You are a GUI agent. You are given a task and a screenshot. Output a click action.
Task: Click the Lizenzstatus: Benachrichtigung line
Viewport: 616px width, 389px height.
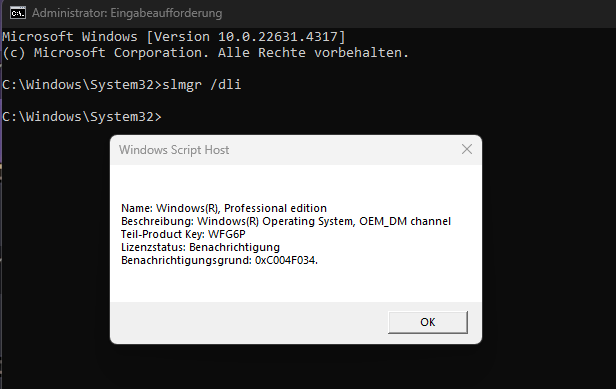click(200, 247)
